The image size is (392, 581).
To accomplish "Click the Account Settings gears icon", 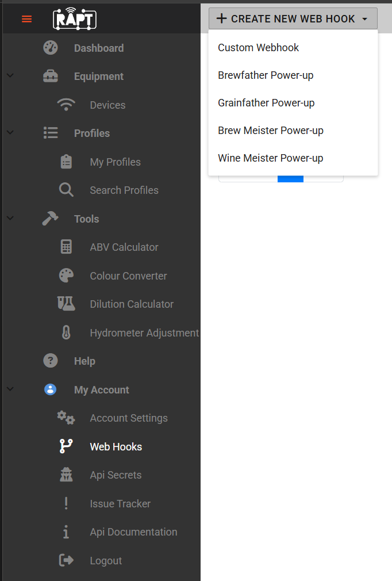I will [66, 418].
